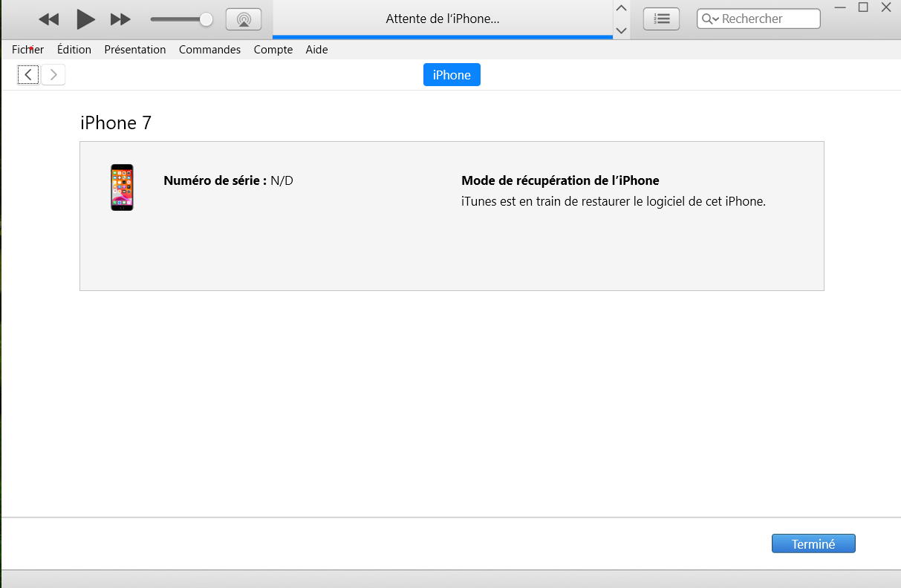This screenshot has width=901, height=588.
Task: Click the iPhone device thumbnail image
Action: click(122, 188)
